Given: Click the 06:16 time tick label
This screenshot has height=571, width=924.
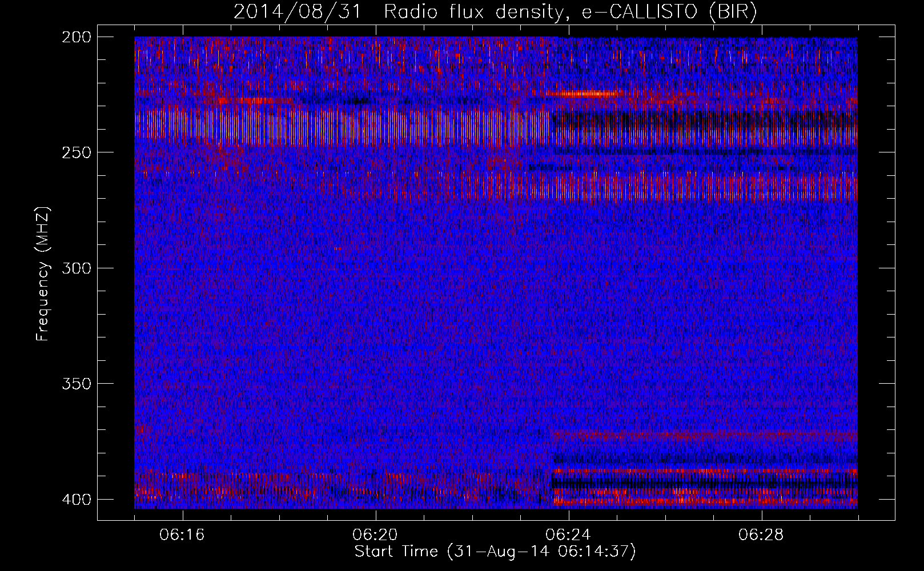Looking at the screenshot, I should [182, 535].
